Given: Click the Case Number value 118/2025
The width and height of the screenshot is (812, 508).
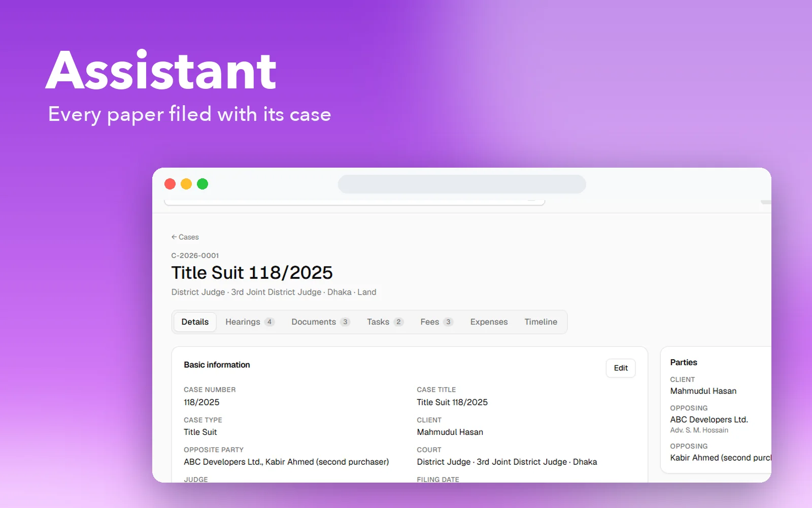Looking at the screenshot, I should point(201,402).
